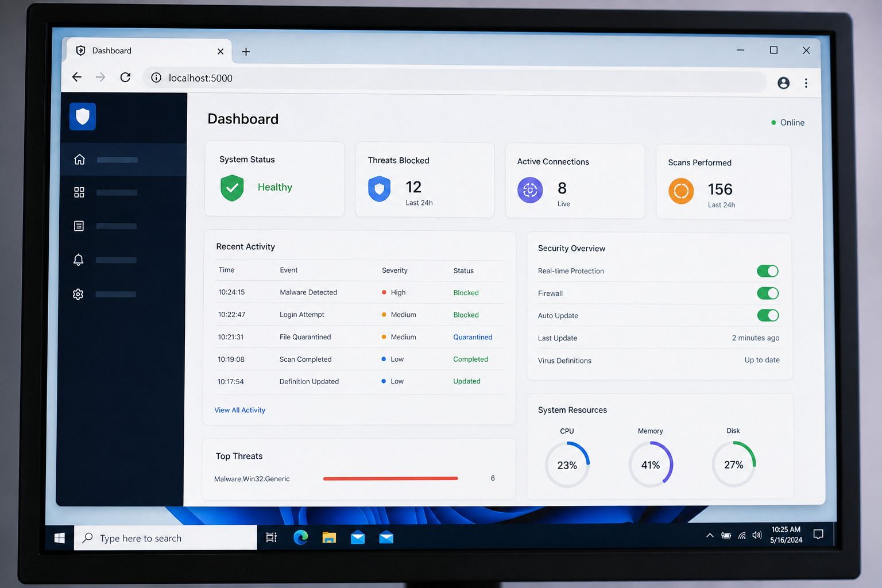Expand hidden system tray icons chevron

(x=710, y=535)
